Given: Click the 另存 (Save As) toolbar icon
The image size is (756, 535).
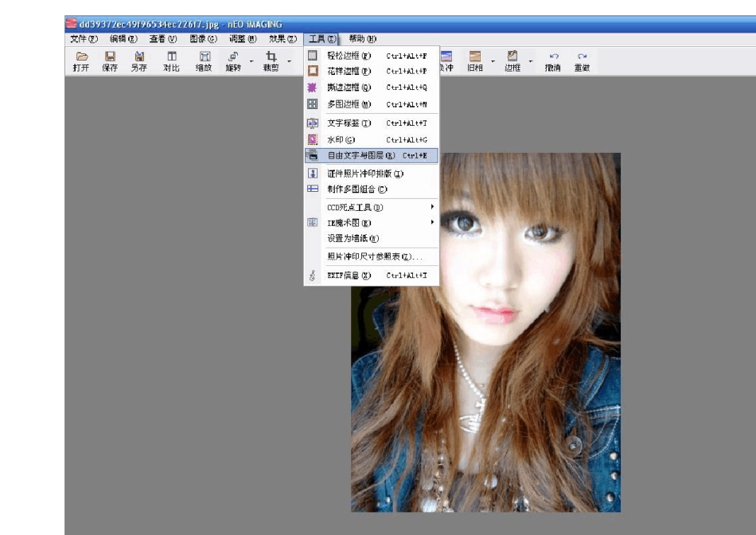Looking at the screenshot, I should [x=139, y=61].
